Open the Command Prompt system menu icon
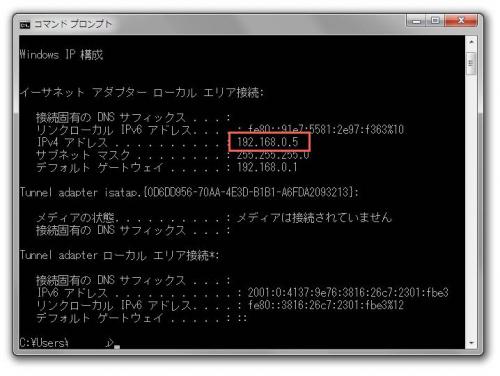Viewport: 500px width, 376px height. [25, 25]
